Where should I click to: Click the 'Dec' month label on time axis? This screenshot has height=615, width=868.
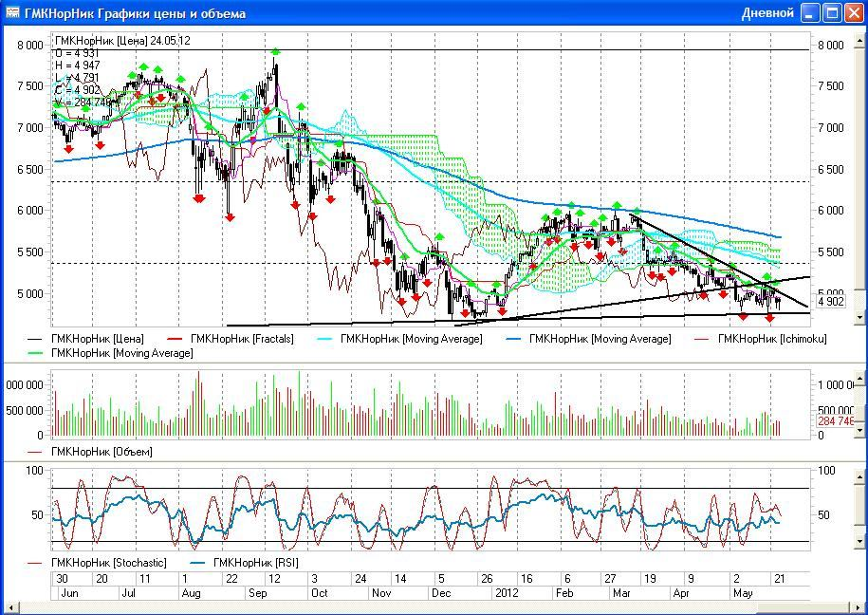[441, 593]
